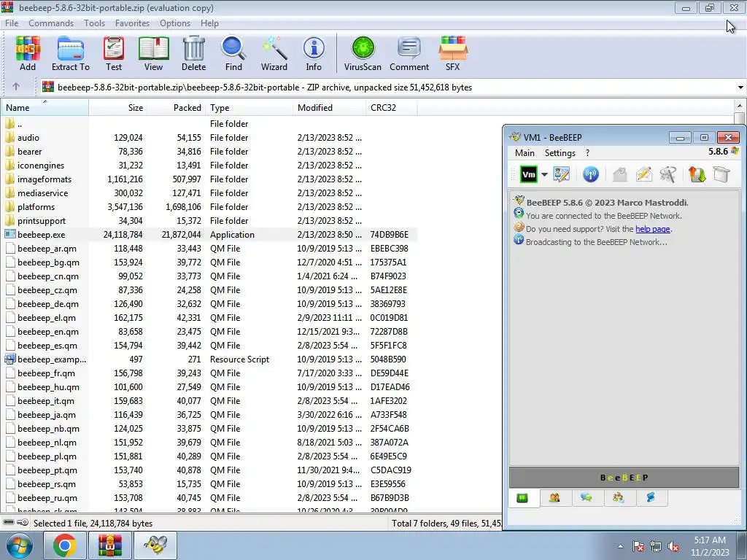Click the muted volume tray icon
This screenshot has width=747, height=560.
673,547
